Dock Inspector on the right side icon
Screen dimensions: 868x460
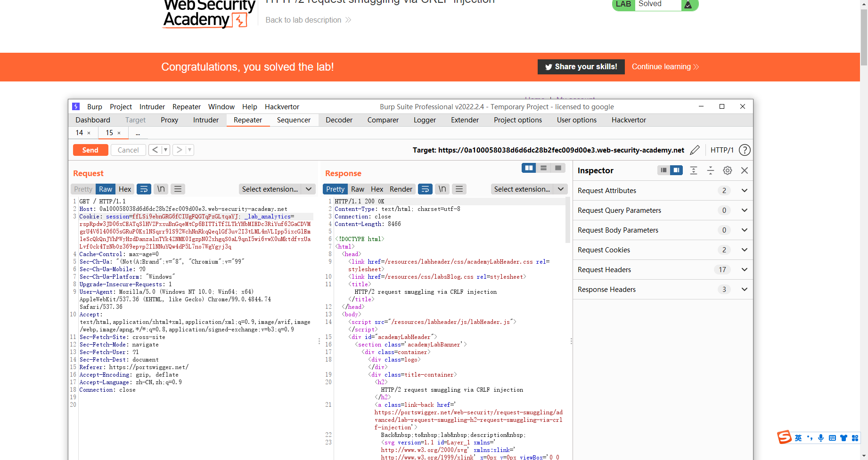tap(676, 170)
